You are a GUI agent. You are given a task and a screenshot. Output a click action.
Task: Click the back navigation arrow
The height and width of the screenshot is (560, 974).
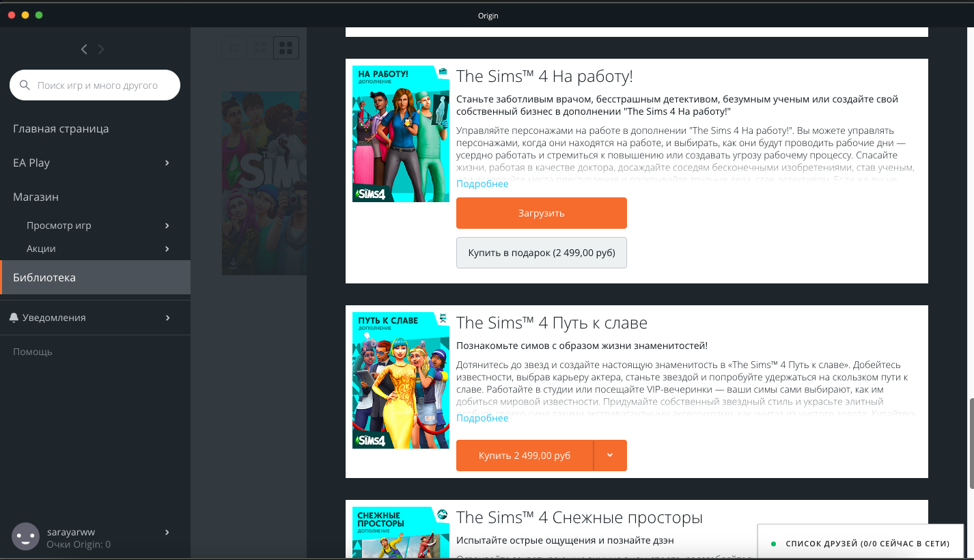[84, 48]
